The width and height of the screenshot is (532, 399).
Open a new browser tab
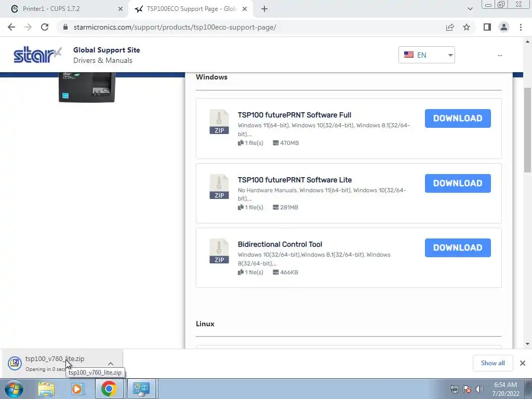coord(264,9)
